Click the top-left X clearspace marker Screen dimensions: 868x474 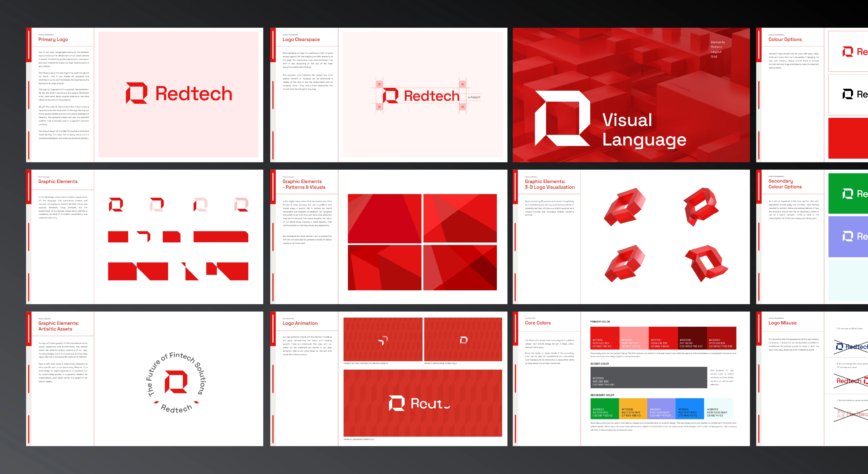[x=379, y=84]
